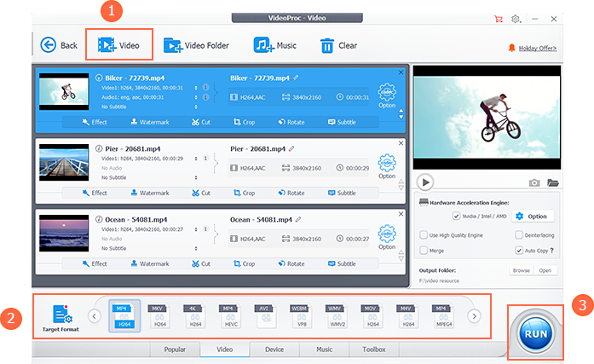This screenshot has height=364, width=594.
Task: Show next target formats
Action: [x=475, y=316]
